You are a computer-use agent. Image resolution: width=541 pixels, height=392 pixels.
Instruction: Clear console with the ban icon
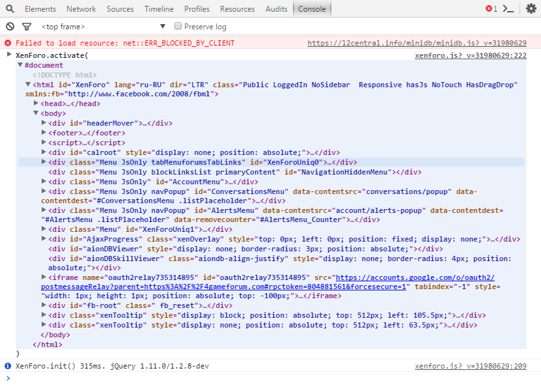10,26
